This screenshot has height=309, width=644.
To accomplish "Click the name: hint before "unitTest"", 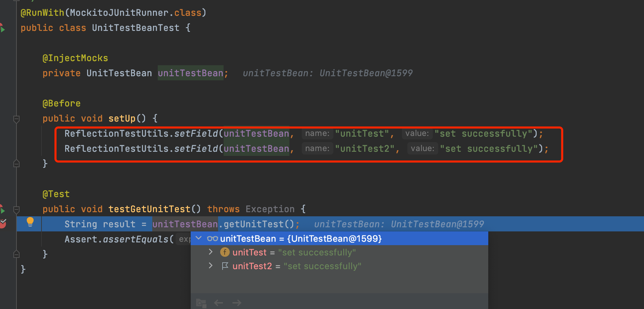I will [317, 134].
